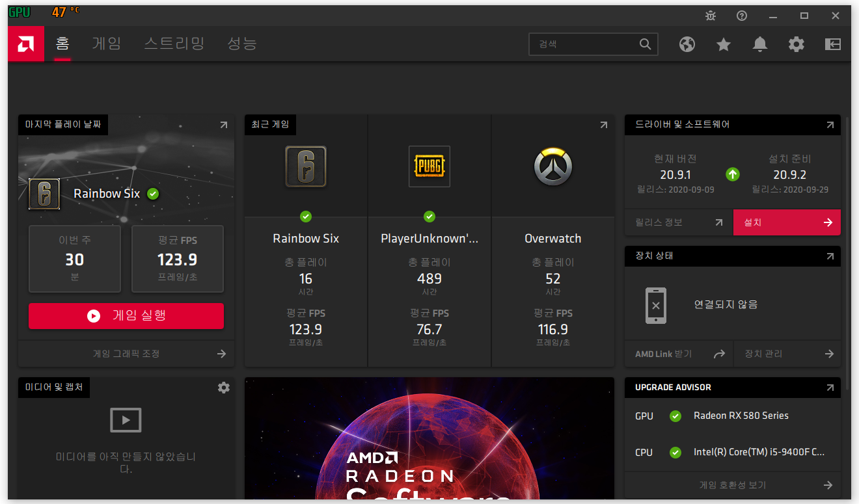Screen dimensions: 859x504
Task: Click the search magnifier icon
Action: [645, 44]
